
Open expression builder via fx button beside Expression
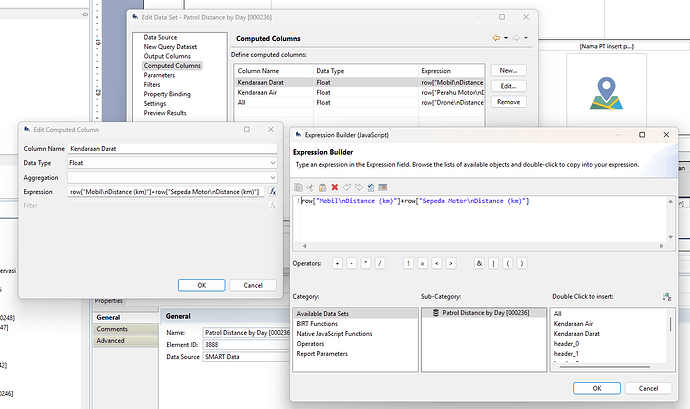pos(273,191)
